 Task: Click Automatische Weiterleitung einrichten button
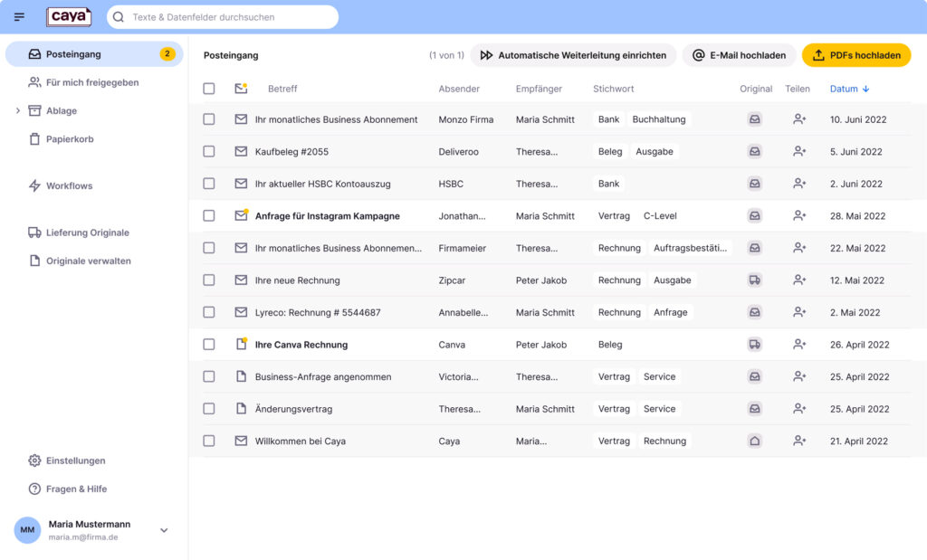(x=573, y=55)
